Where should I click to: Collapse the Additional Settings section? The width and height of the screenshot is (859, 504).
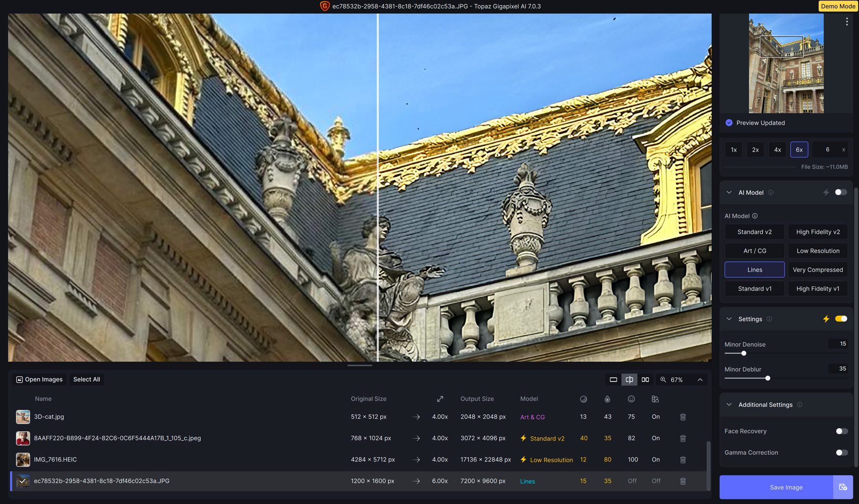pyautogui.click(x=729, y=405)
